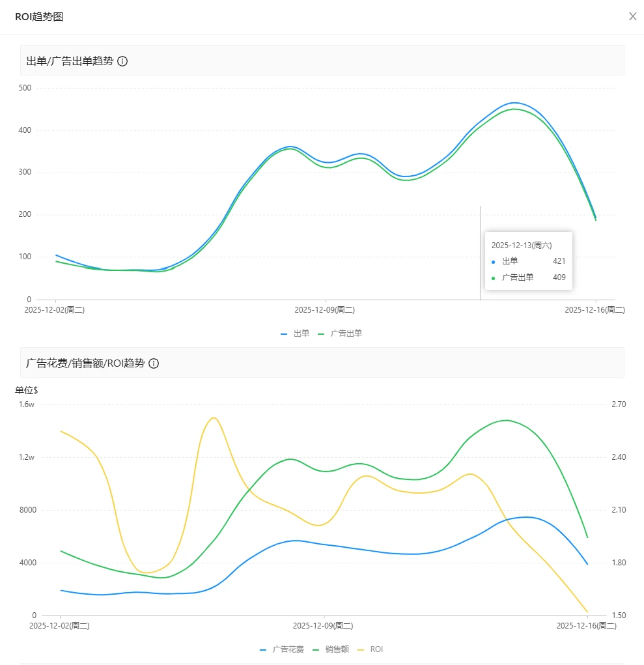Toggle the 广告花费 series visibility
Viewport: 644px width, 665px height.
click(289, 649)
